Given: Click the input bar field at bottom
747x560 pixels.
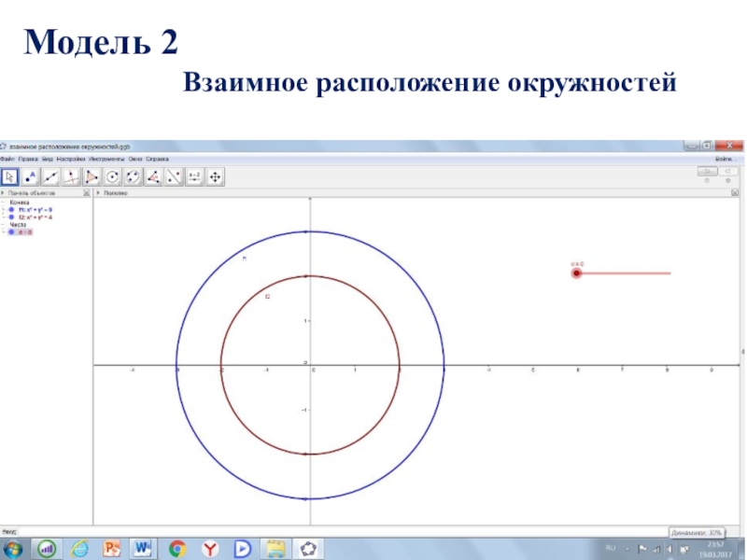Looking at the screenshot, I should pos(343,531).
